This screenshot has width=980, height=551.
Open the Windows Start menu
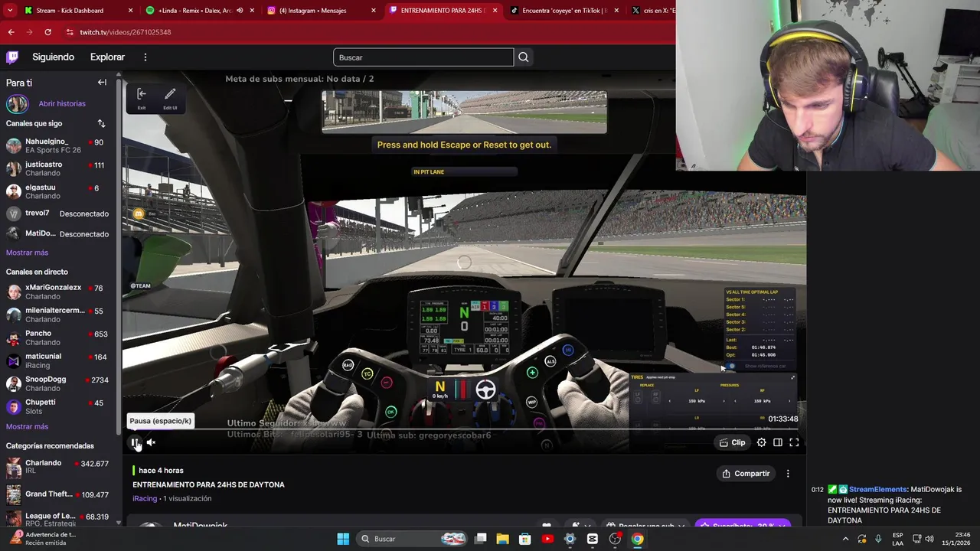pos(343,539)
